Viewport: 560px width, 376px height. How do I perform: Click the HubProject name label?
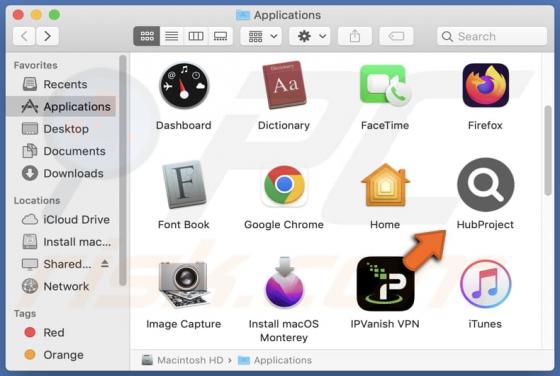click(485, 225)
